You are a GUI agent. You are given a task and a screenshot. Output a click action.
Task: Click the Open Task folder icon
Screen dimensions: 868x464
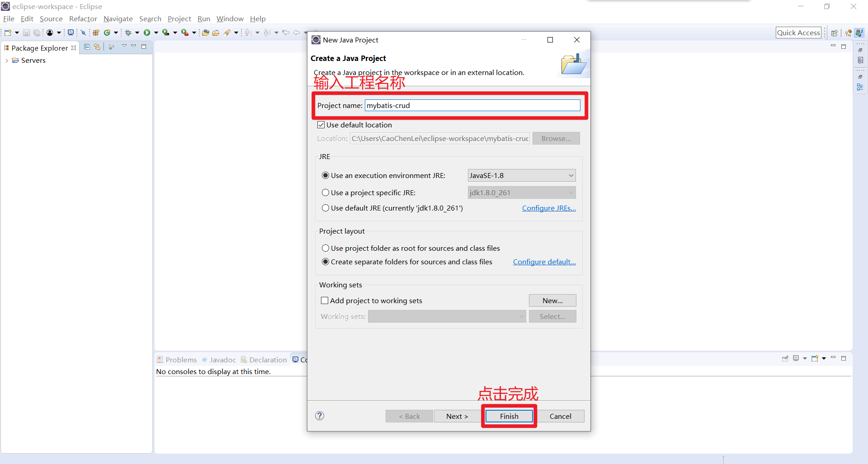[x=216, y=33]
